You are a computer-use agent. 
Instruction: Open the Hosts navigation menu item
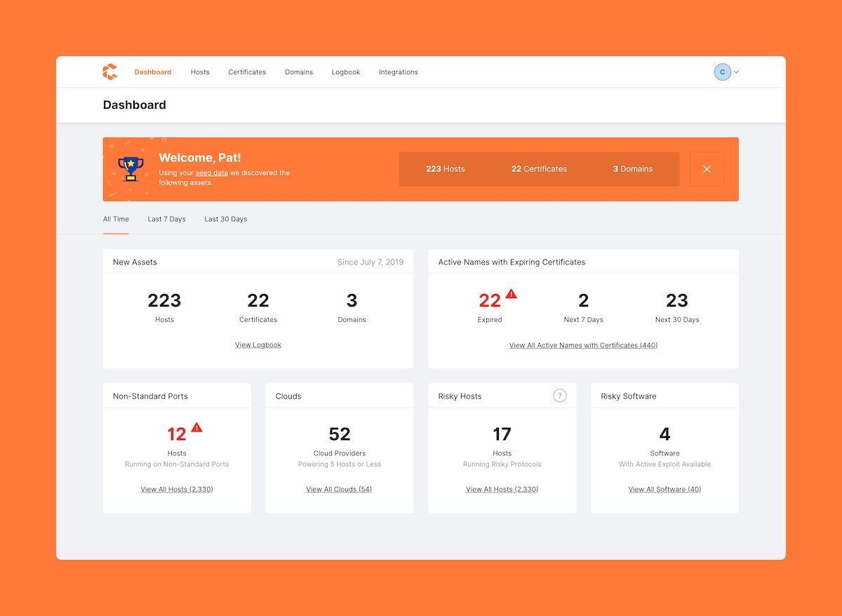[x=200, y=72]
